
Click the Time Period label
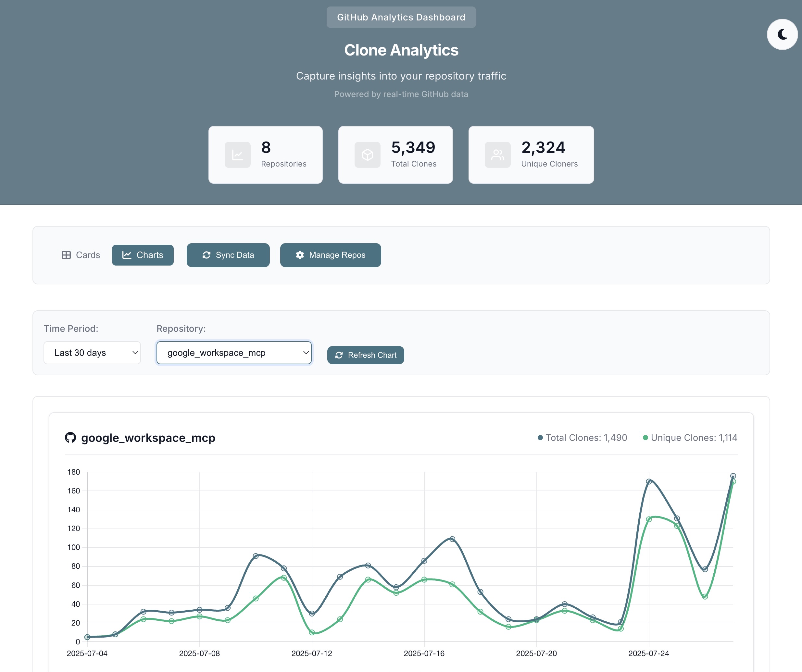[x=71, y=329]
